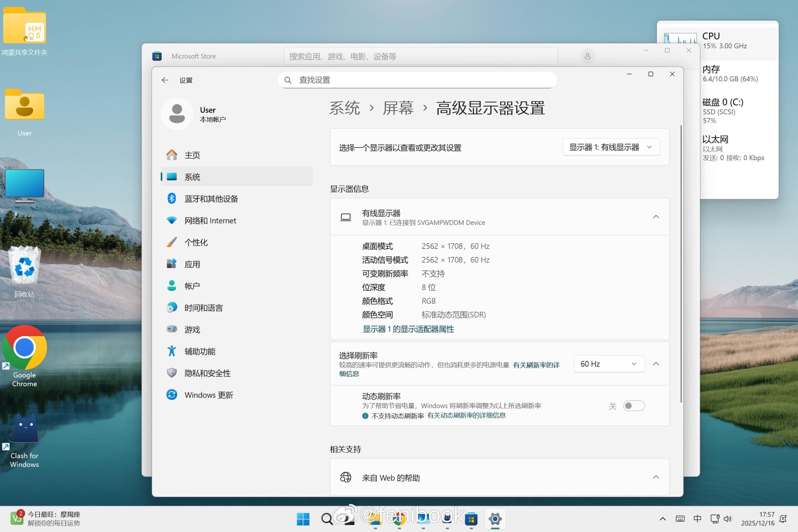Open Microsoft Store from the taskbar
This screenshot has width=798, height=532.
point(471,519)
